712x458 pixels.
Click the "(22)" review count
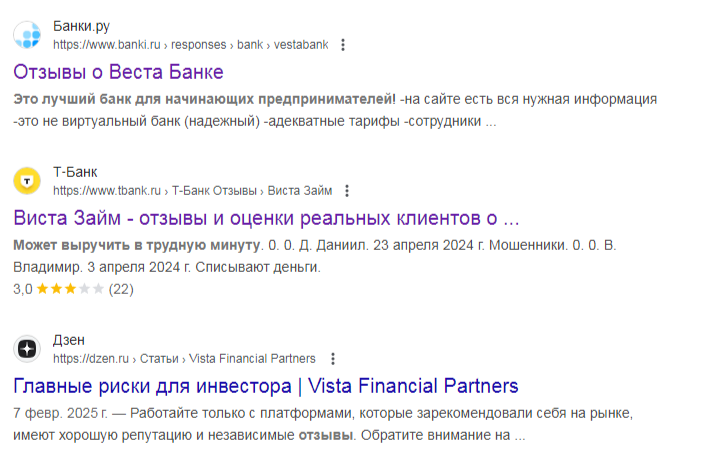coord(121,289)
